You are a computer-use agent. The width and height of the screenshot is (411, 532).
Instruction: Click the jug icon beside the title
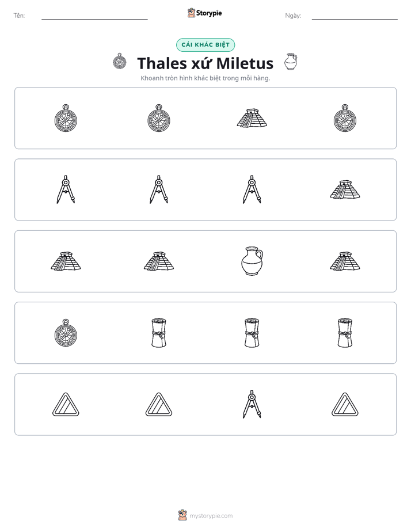pyautogui.click(x=291, y=62)
